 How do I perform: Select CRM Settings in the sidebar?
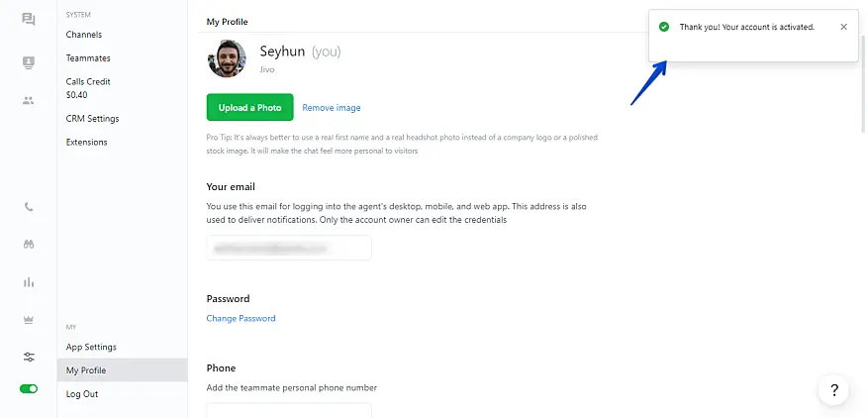pyautogui.click(x=92, y=119)
